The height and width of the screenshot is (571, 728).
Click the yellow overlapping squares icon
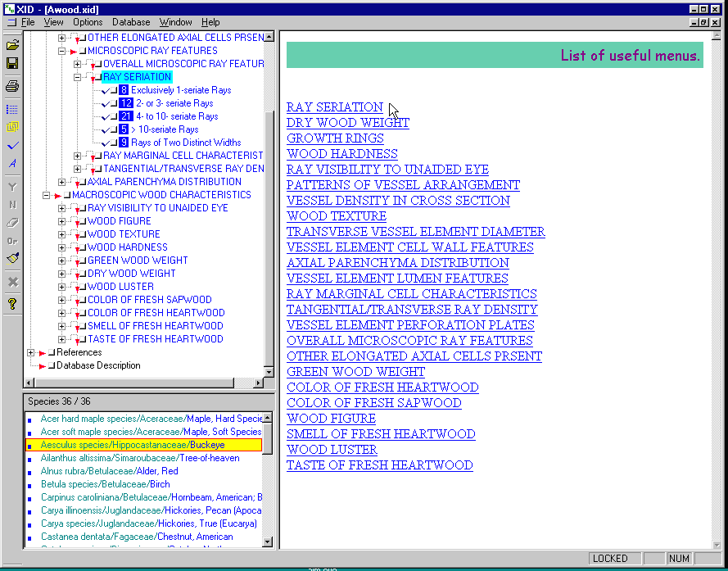tap(12, 127)
